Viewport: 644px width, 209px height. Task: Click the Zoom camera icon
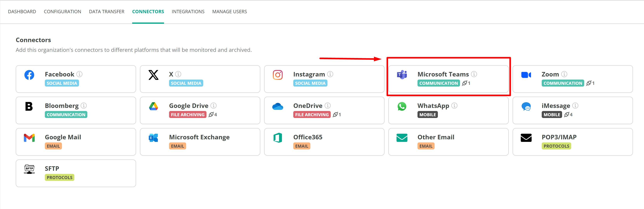click(x=526, y=75)
